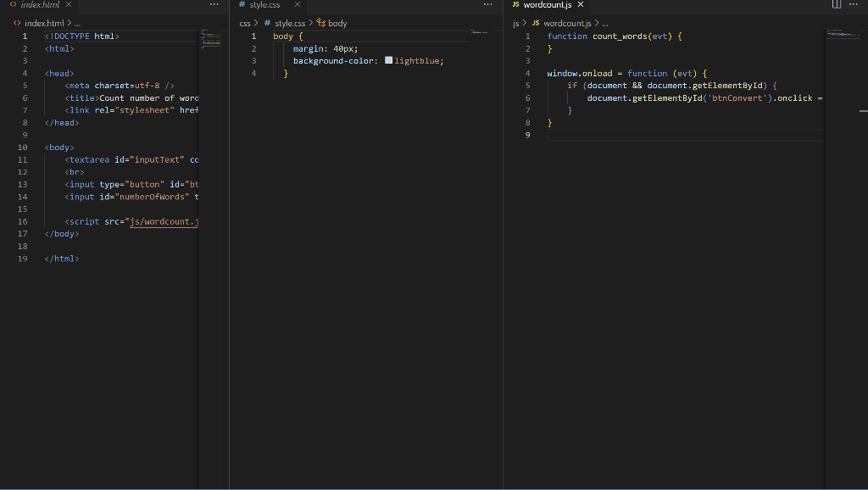Switch to the style.css tab

coord(264,5)
